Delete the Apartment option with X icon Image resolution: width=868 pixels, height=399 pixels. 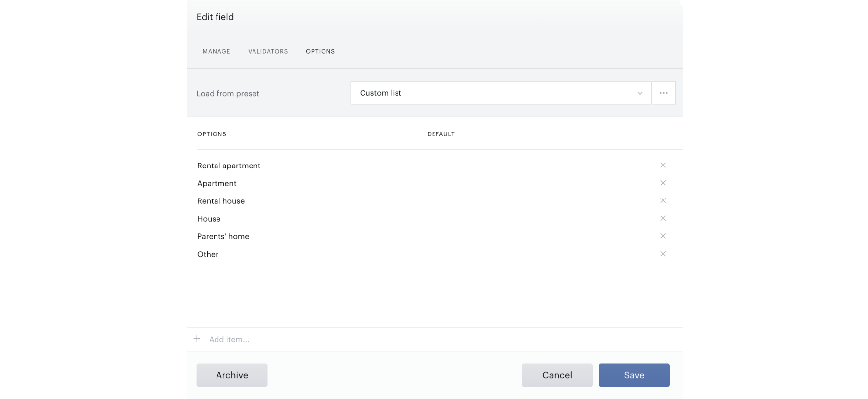click(x=663, y=183)
